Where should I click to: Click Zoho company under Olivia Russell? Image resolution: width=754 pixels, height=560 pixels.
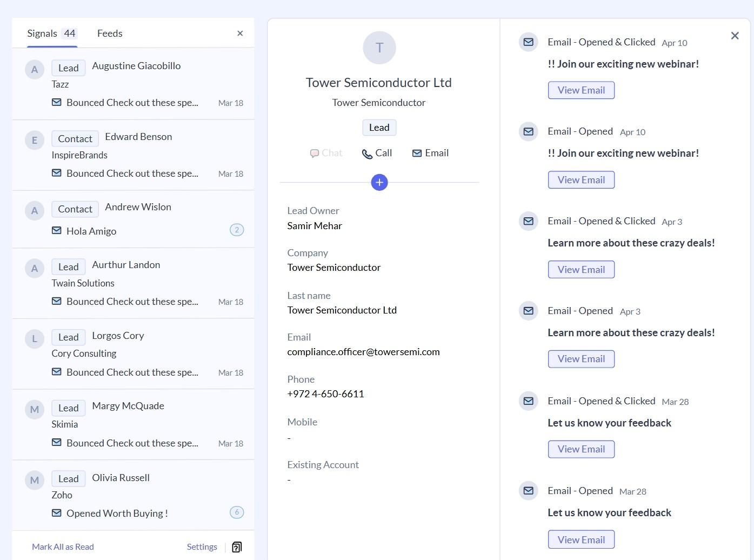tap(62, 495)
